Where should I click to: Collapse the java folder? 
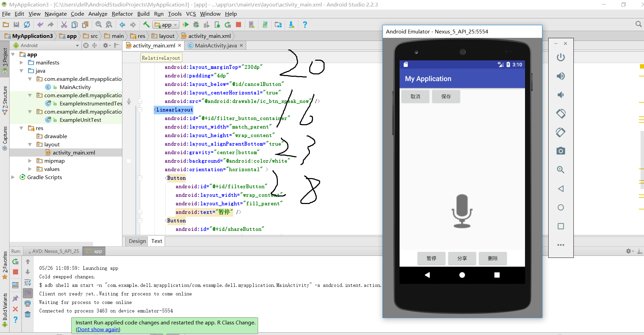coord(21,71)
